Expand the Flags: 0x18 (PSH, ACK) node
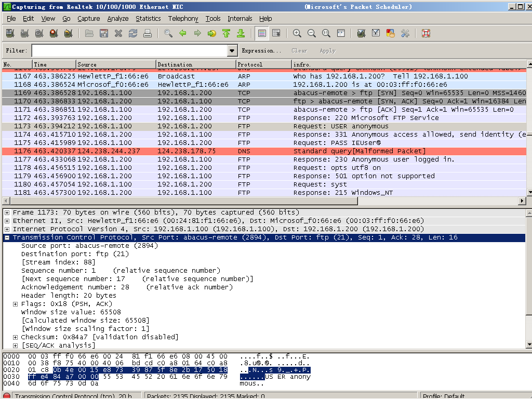 coord(15,304)
